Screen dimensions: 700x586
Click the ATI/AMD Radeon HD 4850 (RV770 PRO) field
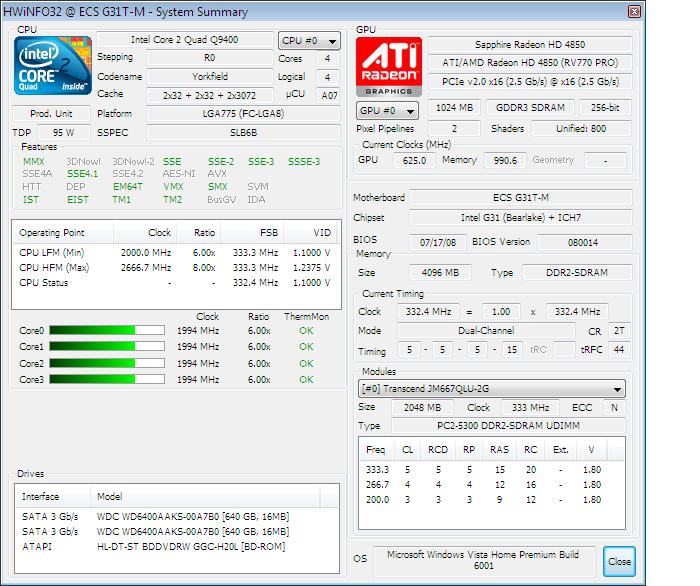coord(530,62)
